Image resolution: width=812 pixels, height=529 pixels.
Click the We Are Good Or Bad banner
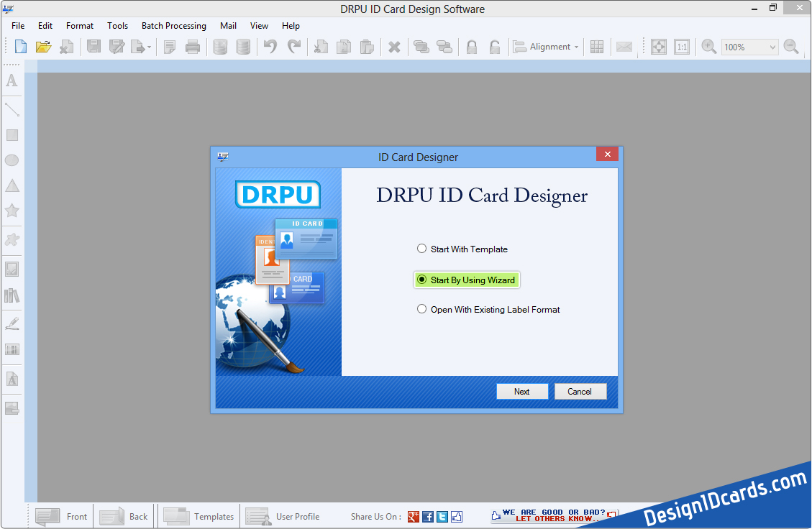coord(554,515)
